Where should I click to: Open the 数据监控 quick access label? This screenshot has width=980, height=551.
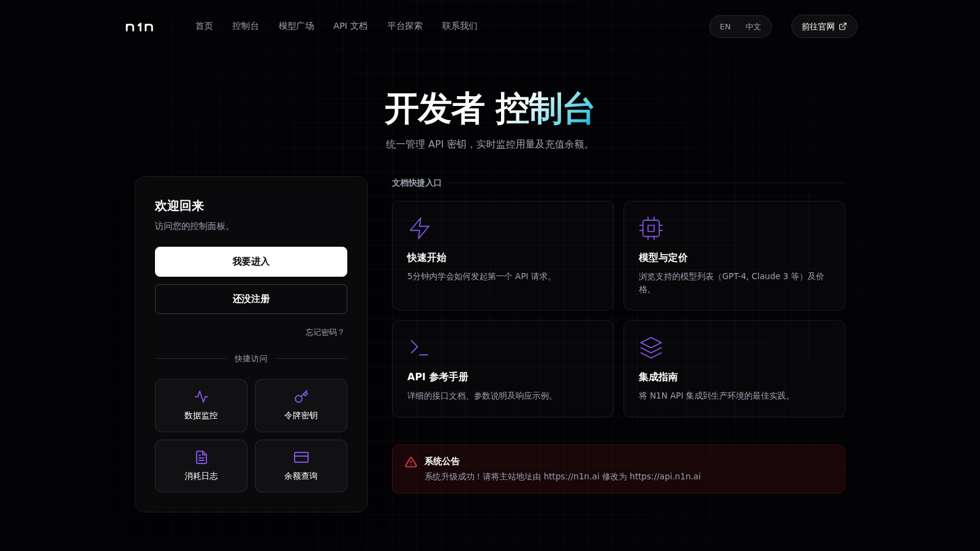(202, 416)
